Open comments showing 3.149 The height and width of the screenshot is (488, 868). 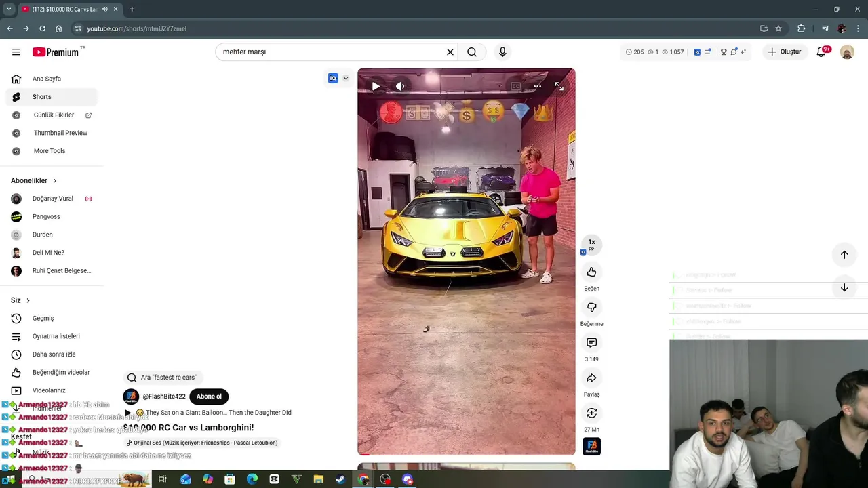591,342
